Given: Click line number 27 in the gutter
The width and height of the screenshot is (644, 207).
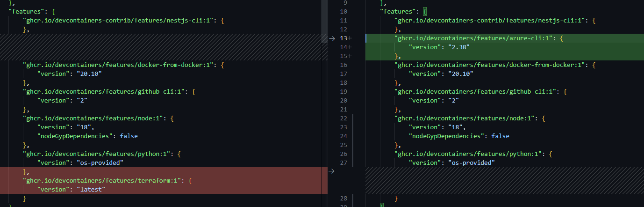Looking at the screenshot, I should (343, 163).
